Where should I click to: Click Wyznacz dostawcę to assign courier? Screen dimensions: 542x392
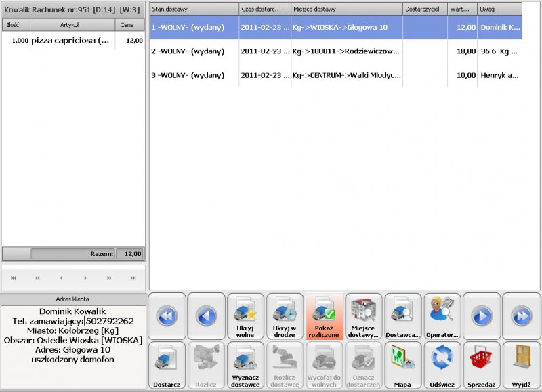(x=245, y=365)
